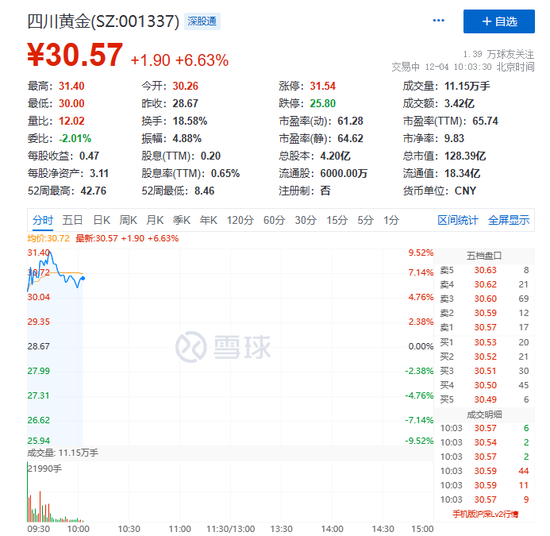The width and height of the screenshot is (550, 536).
Task: Click the 52周最低 value 8.46
Action: pyautogui.click(x=204, y=191)
